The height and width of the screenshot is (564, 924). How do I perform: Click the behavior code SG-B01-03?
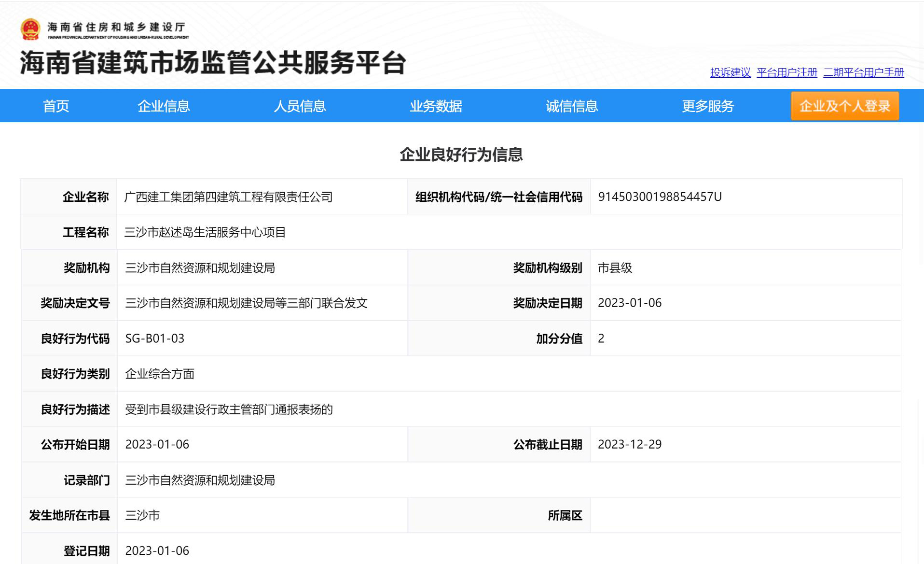tap(155, 338)
